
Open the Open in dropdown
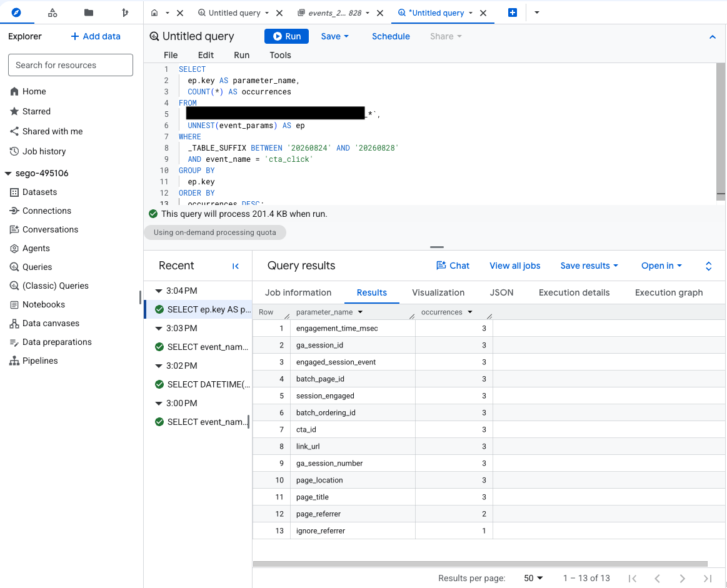tap(661, 266)
